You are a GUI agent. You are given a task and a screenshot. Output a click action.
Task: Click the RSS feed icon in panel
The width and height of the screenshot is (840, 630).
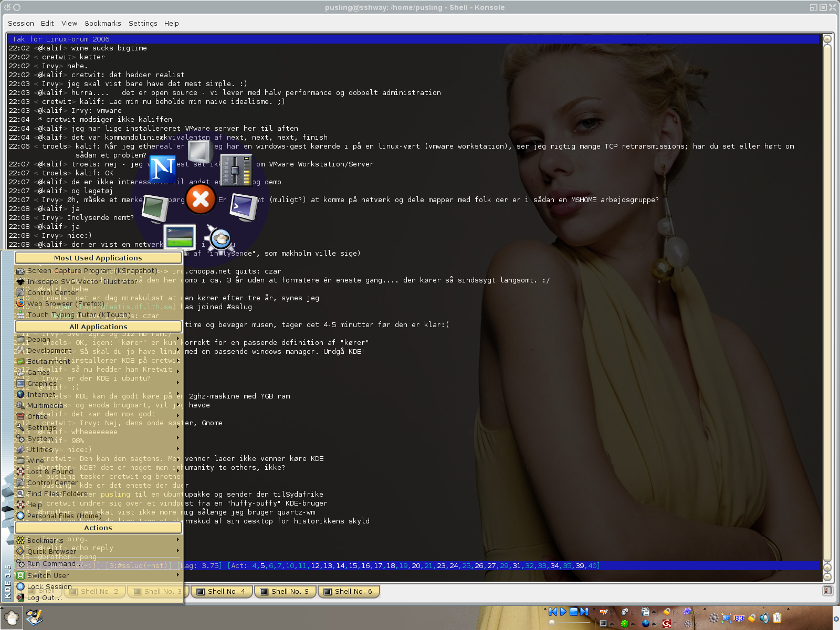[x=604, y=612]
